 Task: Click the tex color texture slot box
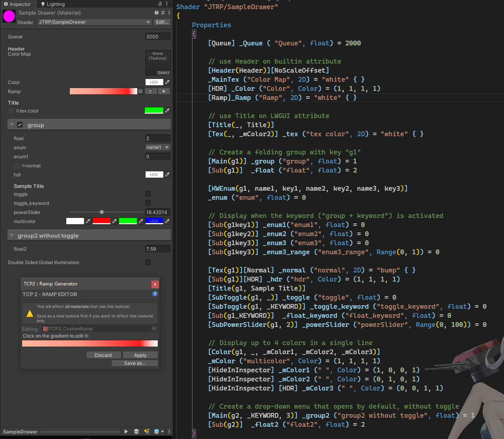tap(11, 111)
